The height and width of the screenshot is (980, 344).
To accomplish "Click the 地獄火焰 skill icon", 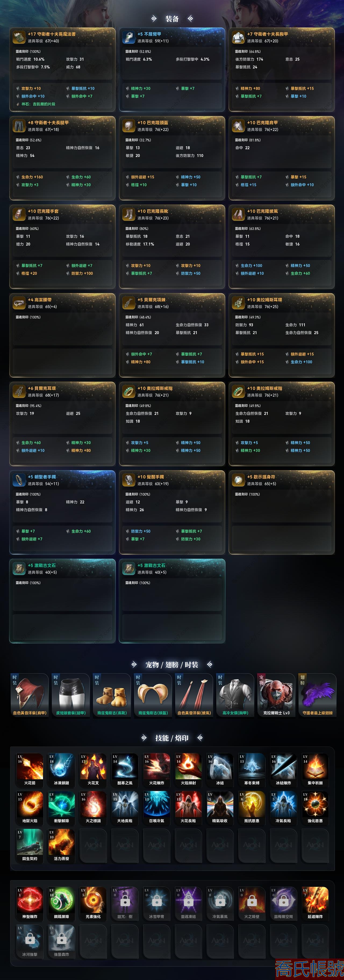I will tap(30, 805).
